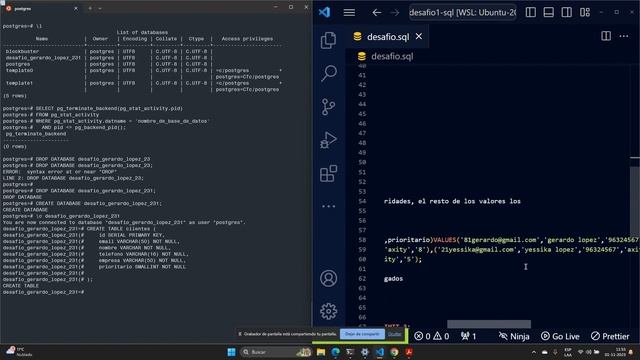Show additional views ellipsis in activity bar
This screenshot has width=640, height=360.
[329, 206]
